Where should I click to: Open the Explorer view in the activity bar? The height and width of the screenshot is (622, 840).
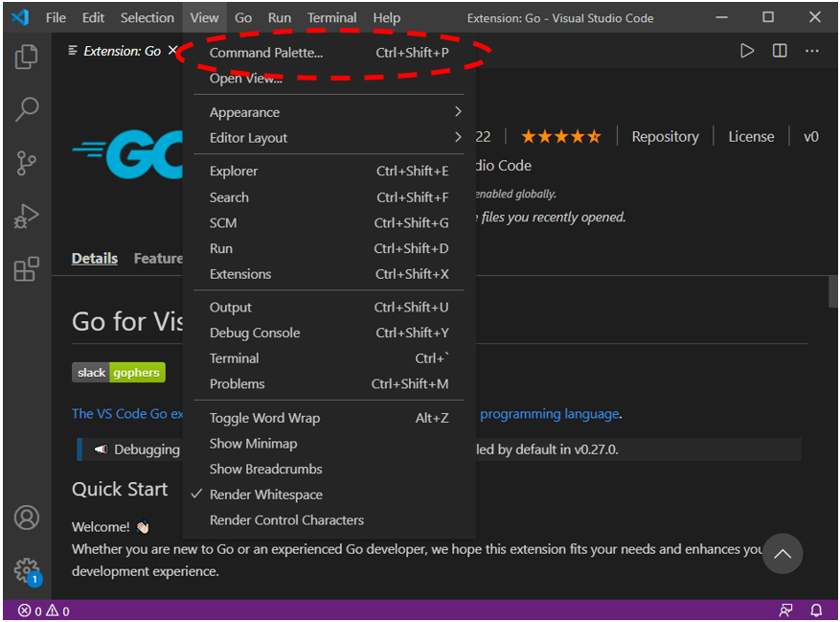pyautogui.click(x=26, y=57)
